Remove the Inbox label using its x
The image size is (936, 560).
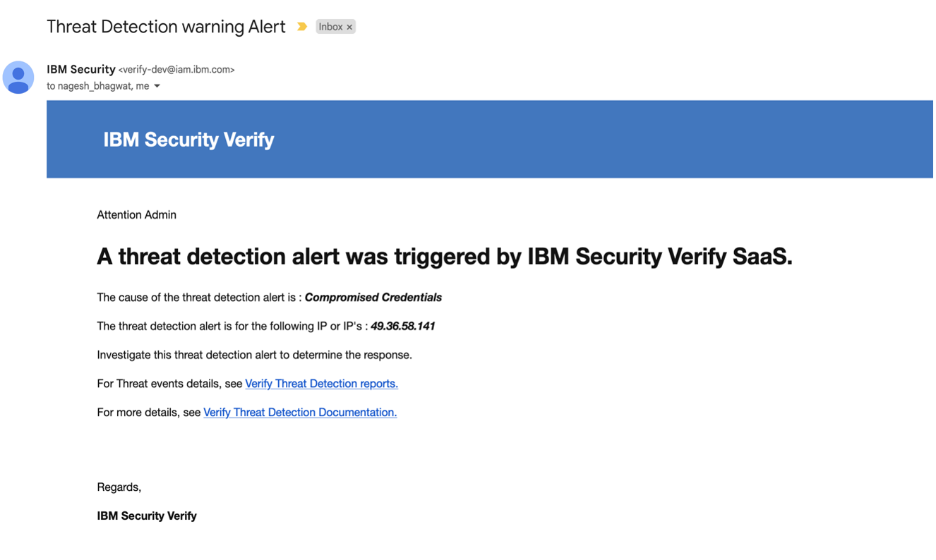349,28
